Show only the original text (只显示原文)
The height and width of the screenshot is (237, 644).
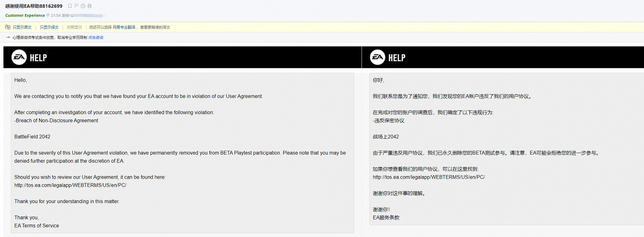(22, 27)
